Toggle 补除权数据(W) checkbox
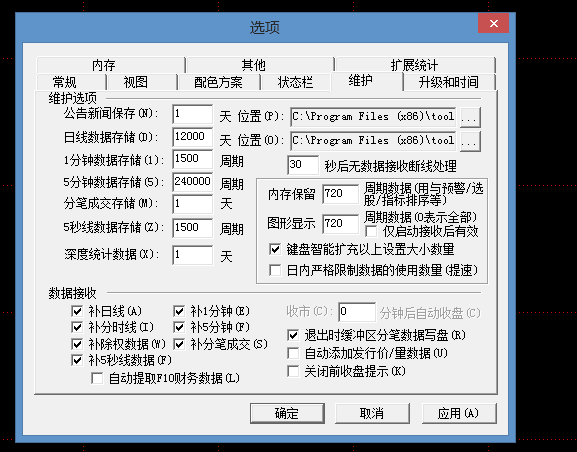577x452 pixels. click(77, 345)
